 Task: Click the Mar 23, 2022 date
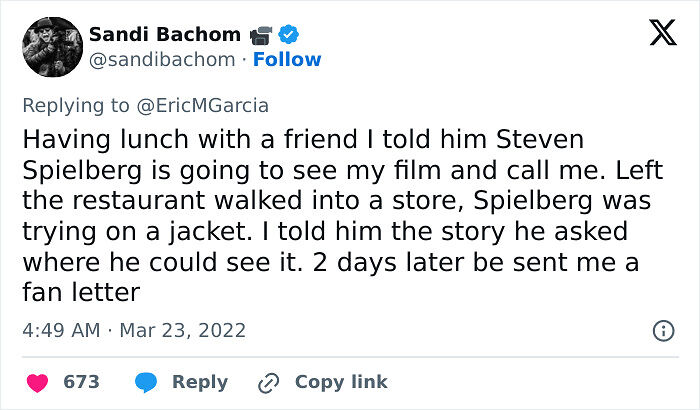184,330
